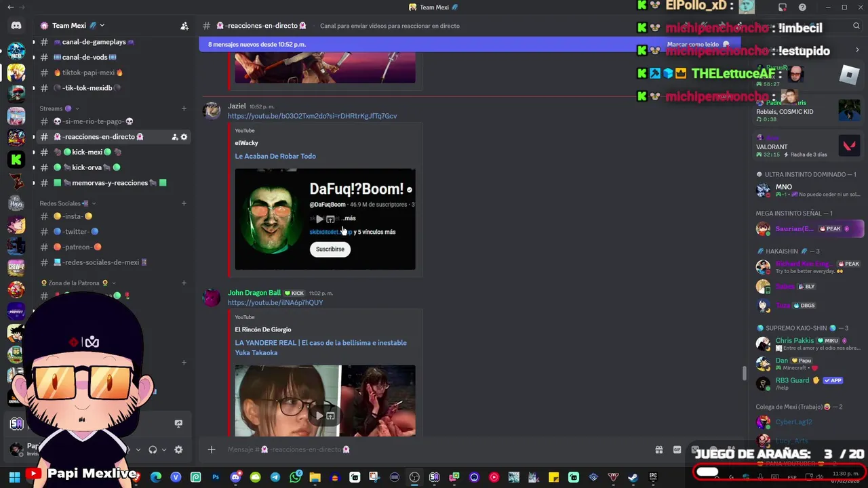
Task: Open Epic Games launcher from taskbar
Action: [653, 477]
